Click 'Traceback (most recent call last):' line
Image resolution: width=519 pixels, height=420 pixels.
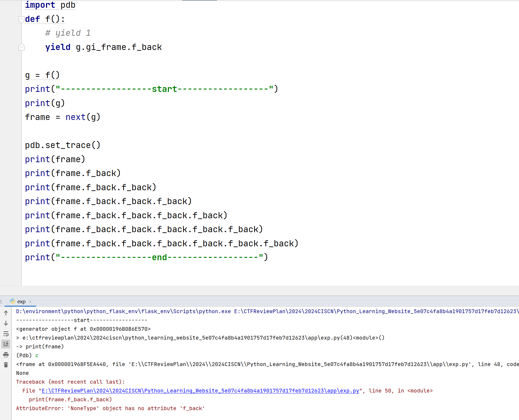pyautogui.click(x=70, y=382)
